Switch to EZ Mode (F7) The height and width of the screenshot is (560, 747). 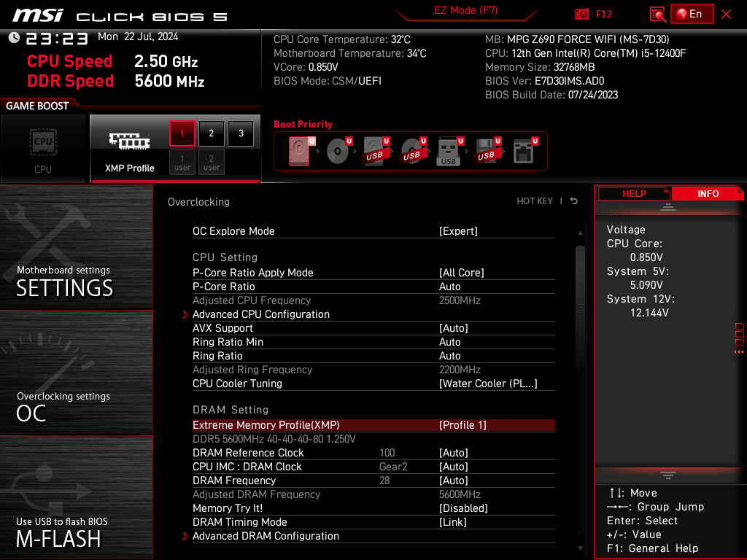pos(465,10)
